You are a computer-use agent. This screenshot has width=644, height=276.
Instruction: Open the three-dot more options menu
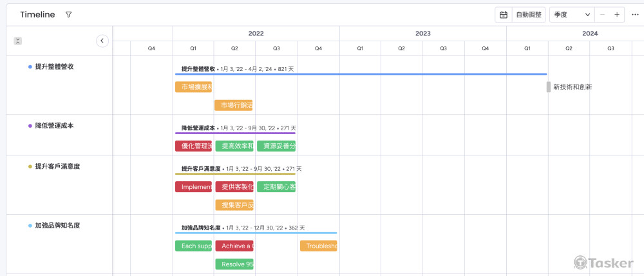[x=635, y=15]
